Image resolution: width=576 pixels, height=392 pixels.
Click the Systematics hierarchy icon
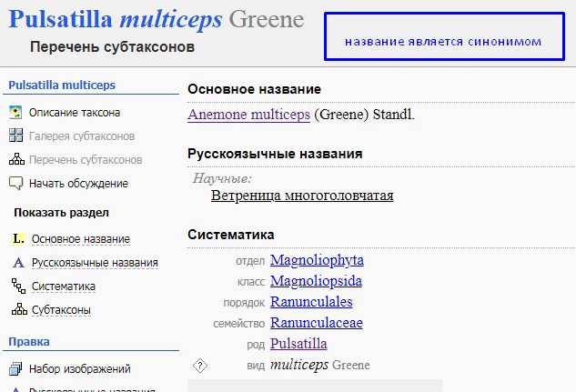tap(18, 286)
